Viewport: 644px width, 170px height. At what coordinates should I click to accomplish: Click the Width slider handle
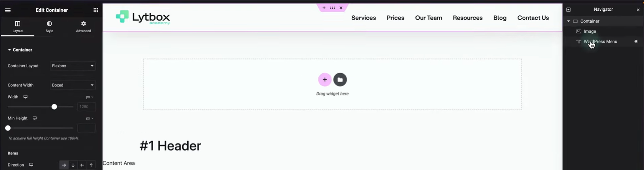pyautogui.click(x=54, y=107)
